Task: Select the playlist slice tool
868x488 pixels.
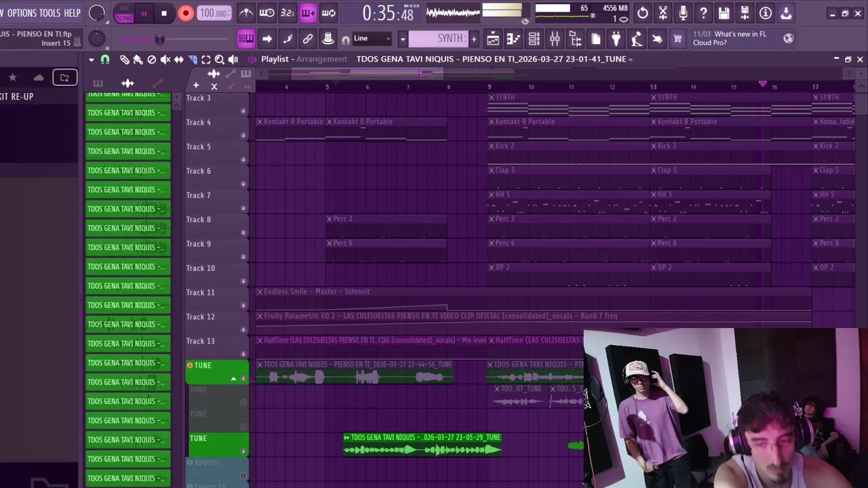Action: 193,60
